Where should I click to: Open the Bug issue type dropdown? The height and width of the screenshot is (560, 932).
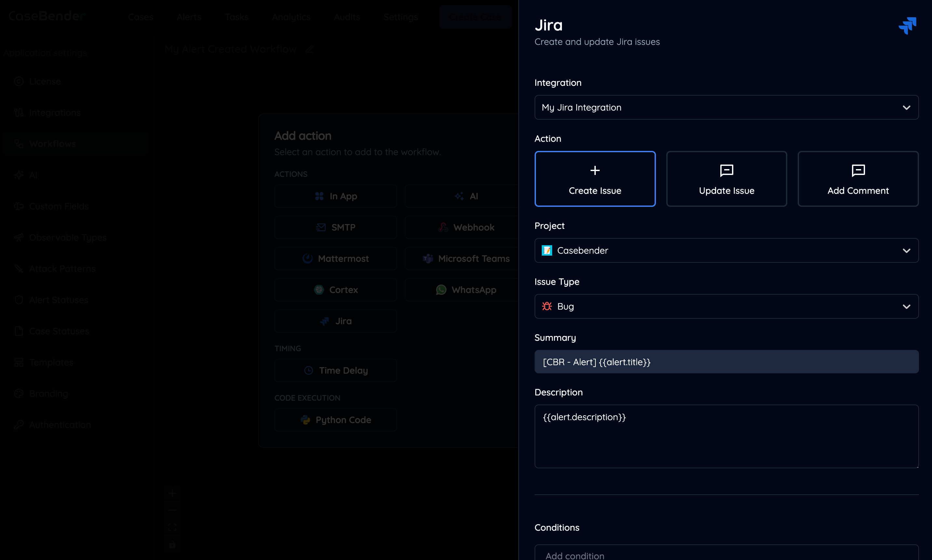726,306
